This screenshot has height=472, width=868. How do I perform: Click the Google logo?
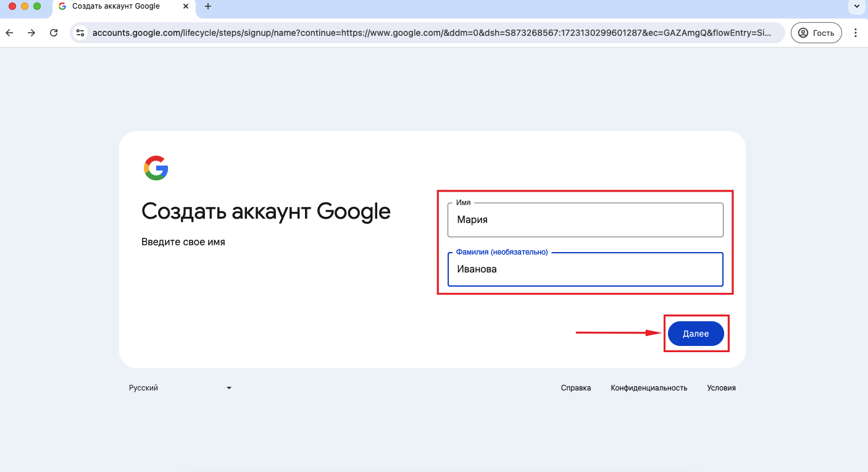156,168
